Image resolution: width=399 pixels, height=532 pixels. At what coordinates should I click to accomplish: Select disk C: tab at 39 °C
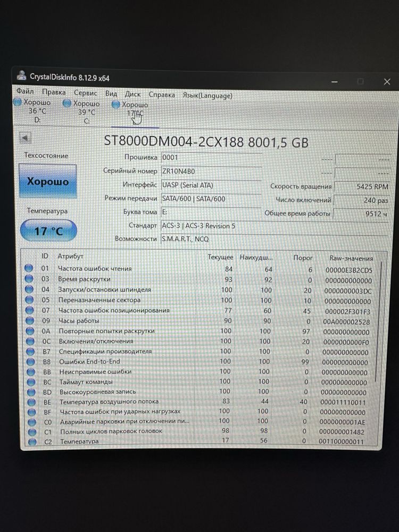click(x=82, y=112)
